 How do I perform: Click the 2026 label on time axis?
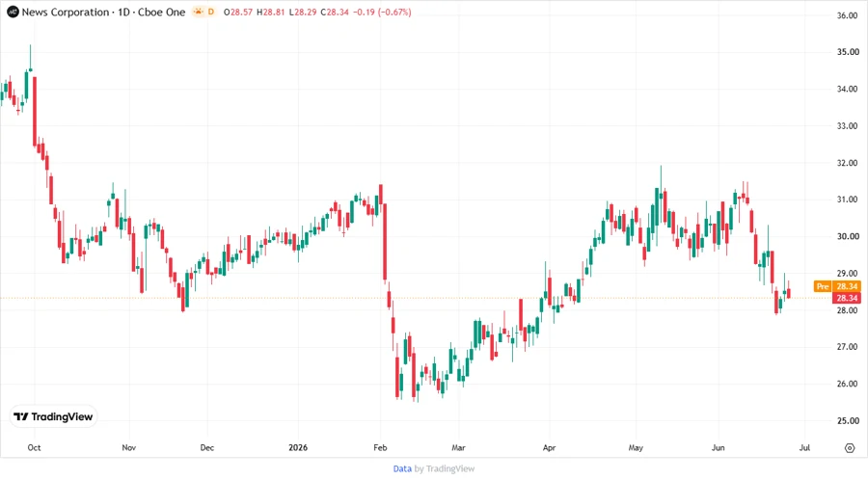click(298, 448)
